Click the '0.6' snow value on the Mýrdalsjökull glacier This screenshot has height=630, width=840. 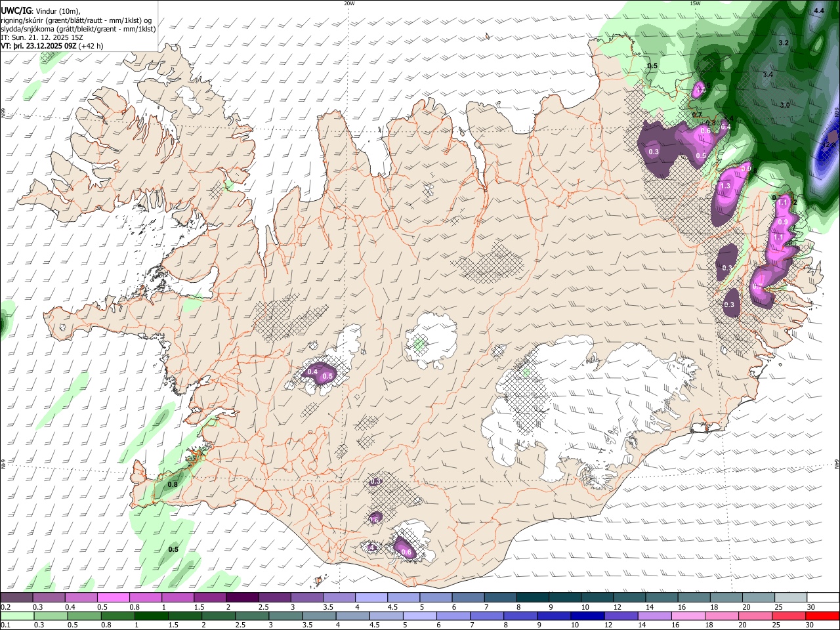(x=406, y=553)
